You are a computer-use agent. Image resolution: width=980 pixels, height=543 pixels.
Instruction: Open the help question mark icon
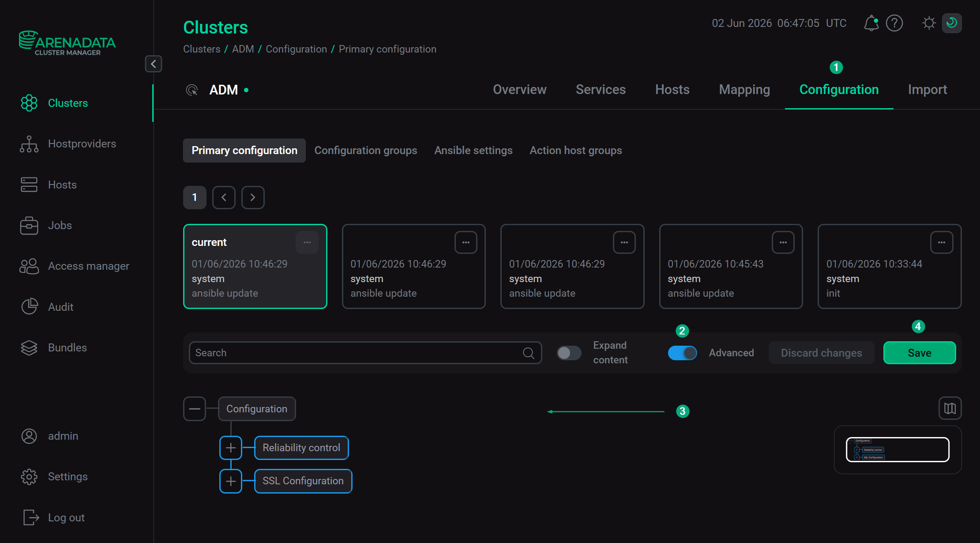[894, 23]
